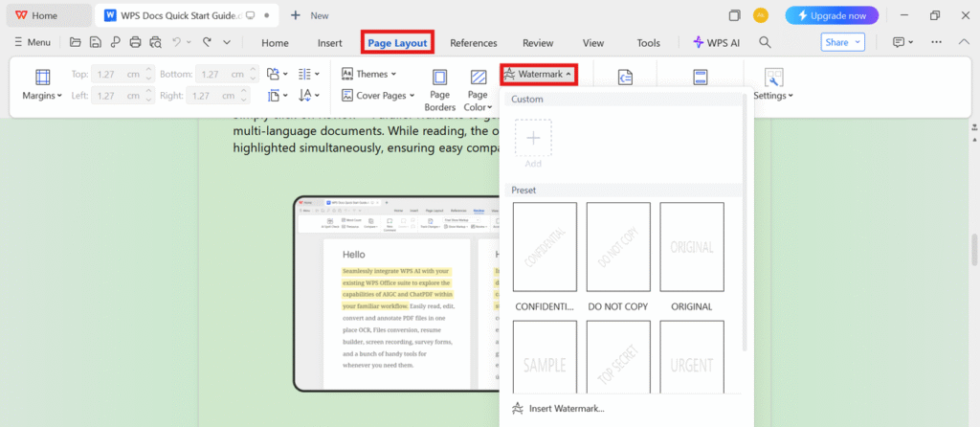Click the blue page icon right of Watermark
Image resolution: width=980 pixels, height=427 pixels.
point(625,78)
